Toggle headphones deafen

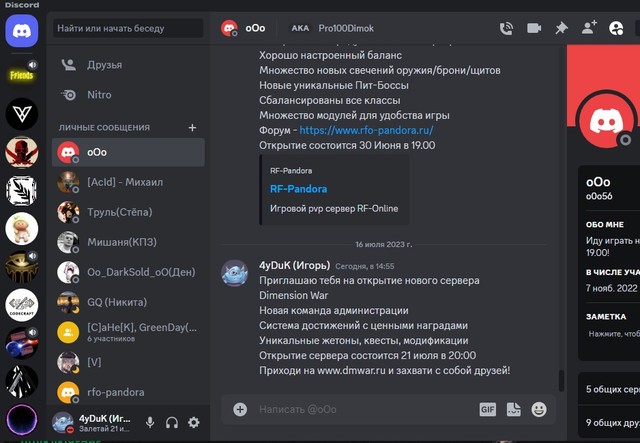point(172,423)
